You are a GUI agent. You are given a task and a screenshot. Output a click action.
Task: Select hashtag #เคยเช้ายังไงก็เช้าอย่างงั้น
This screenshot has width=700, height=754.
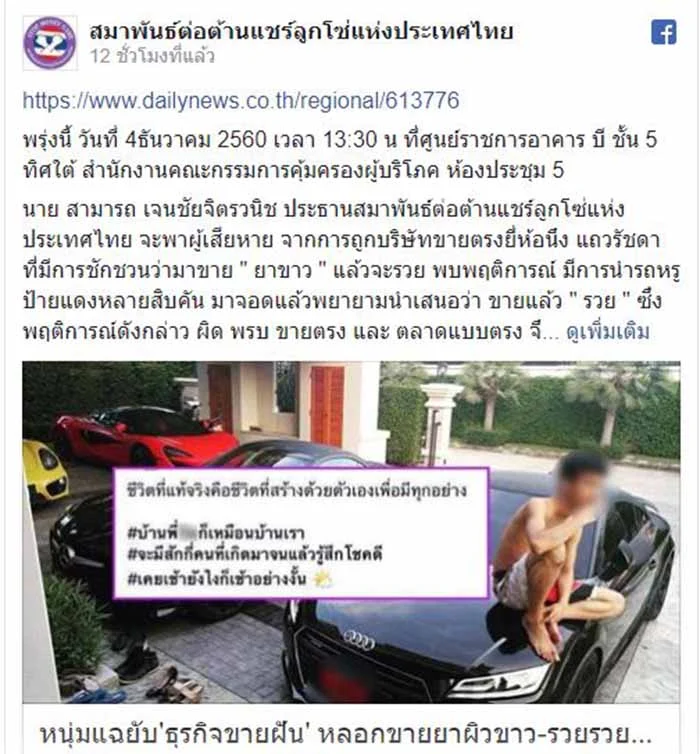[x=217, y=578]
